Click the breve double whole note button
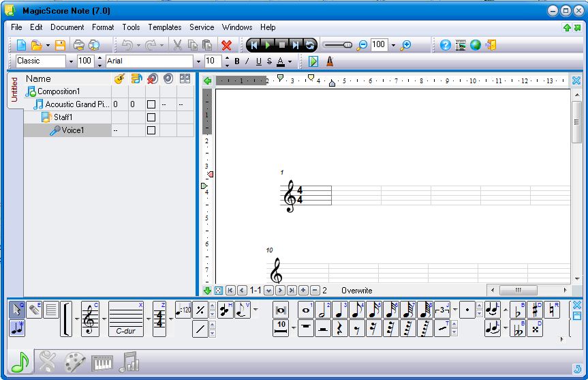The height and width of the screenshot is (380, 588). tap(281, 310)
